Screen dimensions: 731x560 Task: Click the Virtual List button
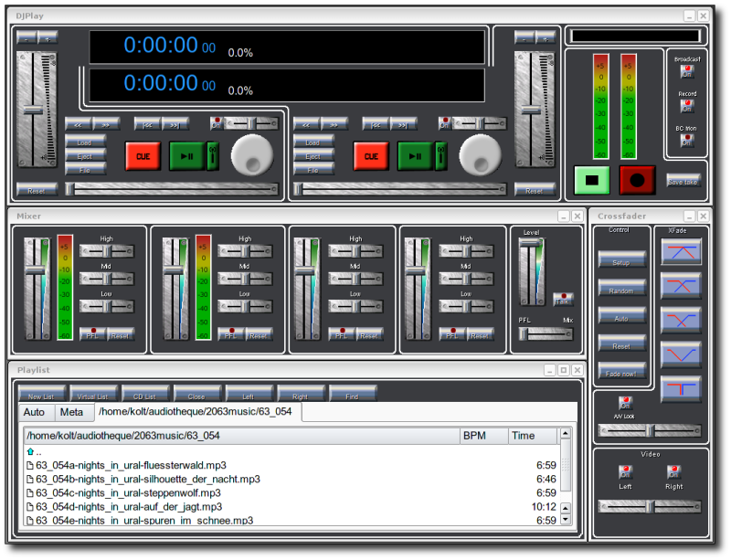93,396
